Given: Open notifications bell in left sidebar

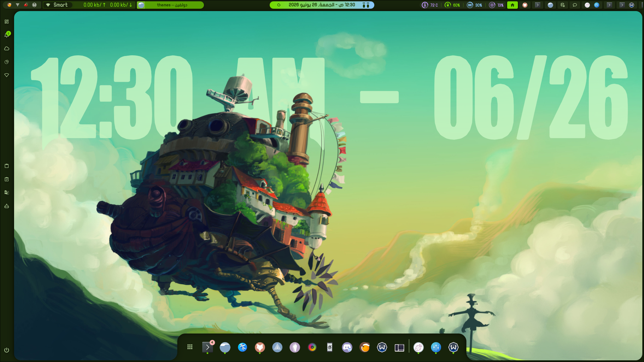Looking at the screenshot, I should tap(7, 35).
